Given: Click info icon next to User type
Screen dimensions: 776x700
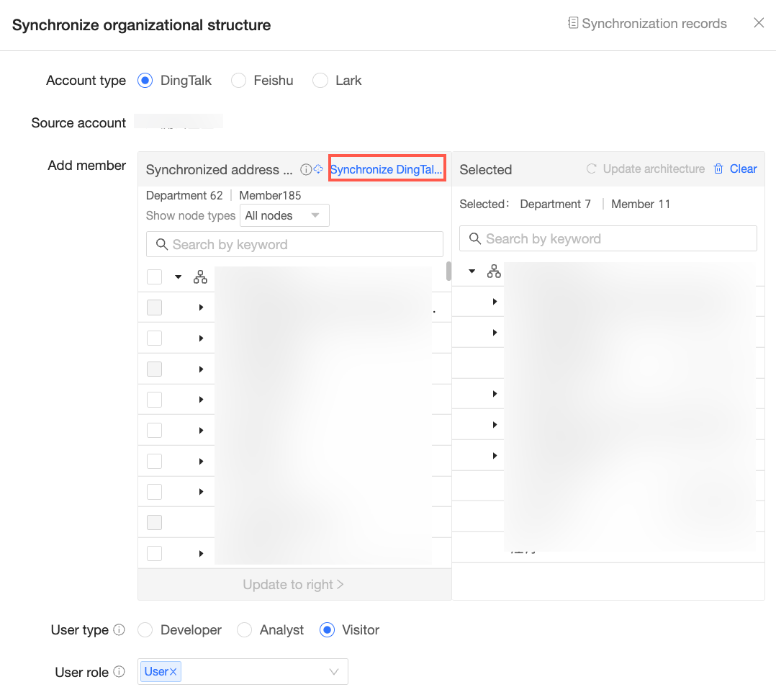Looking at the screenshot, I should (119, 629).
